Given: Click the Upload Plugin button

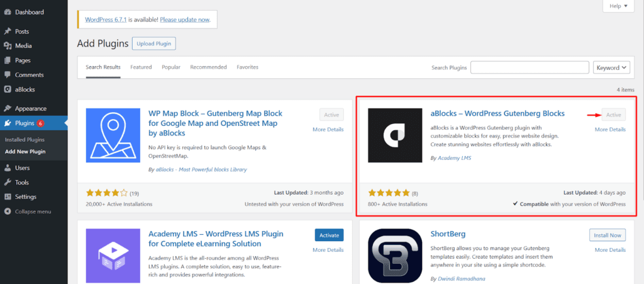Looking at the screenshot, I should tap(154, 43).
